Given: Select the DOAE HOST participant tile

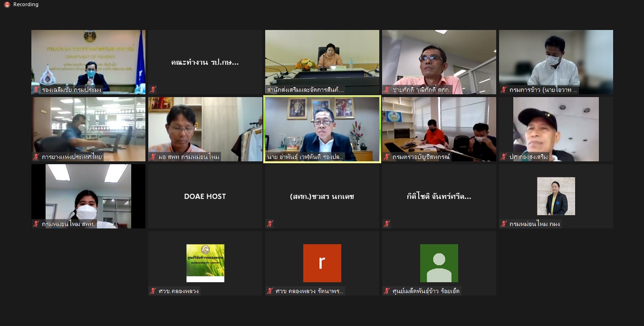Looking at the screenshot, I should click(205, 196).
